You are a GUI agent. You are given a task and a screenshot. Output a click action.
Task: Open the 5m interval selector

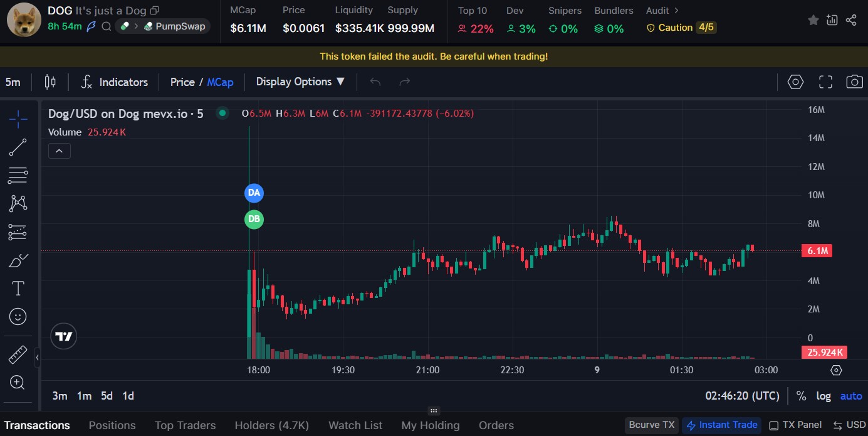(x=13, y=82)
